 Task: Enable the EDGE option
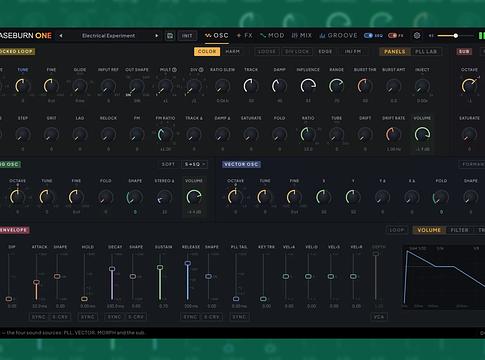325,51
